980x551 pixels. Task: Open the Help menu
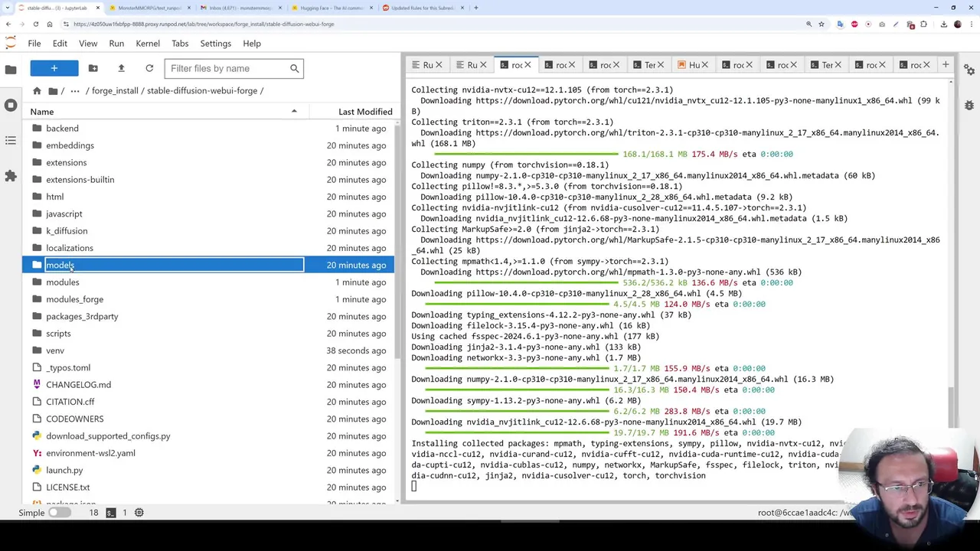[252, 44]
